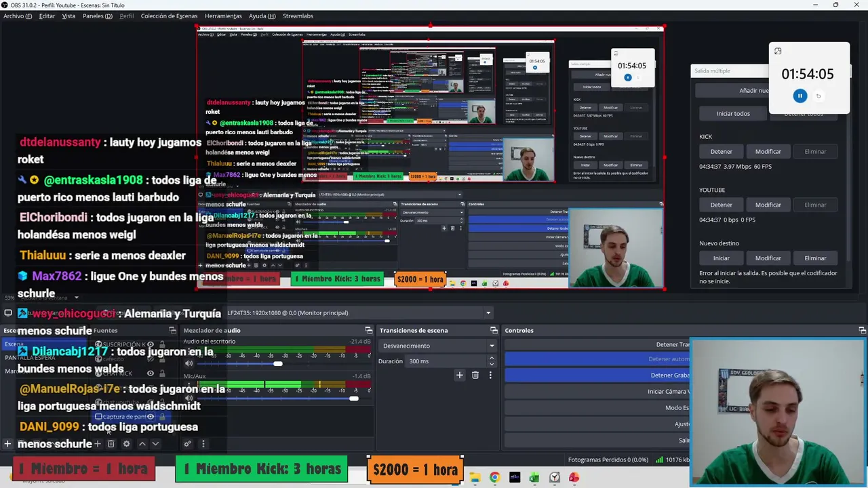Screen dimensions: 868x488
Task: Click Modificar for the YOUTUBE output
Action: [x=768, y=205]
